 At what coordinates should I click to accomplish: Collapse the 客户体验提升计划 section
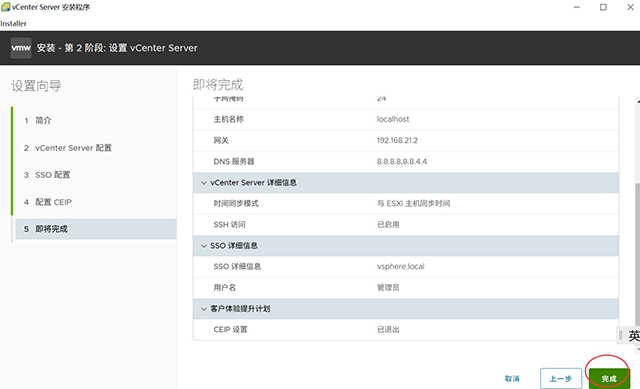tap(204, 309)
